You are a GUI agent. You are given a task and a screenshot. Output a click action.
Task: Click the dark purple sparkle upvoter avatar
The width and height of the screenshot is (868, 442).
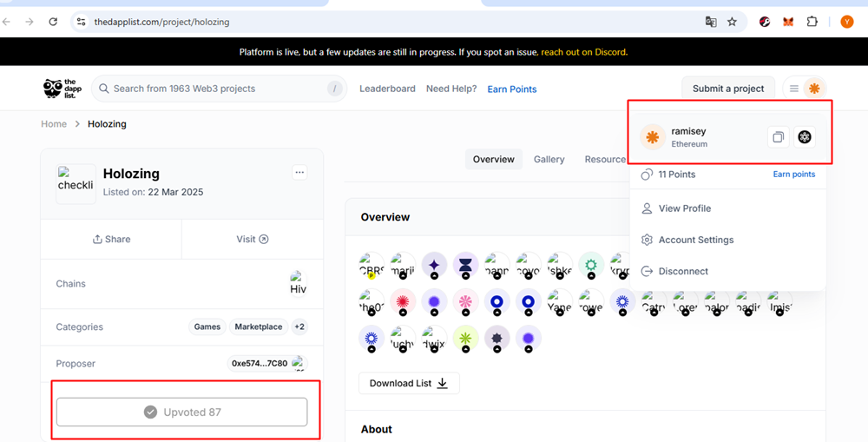(435, 265)
